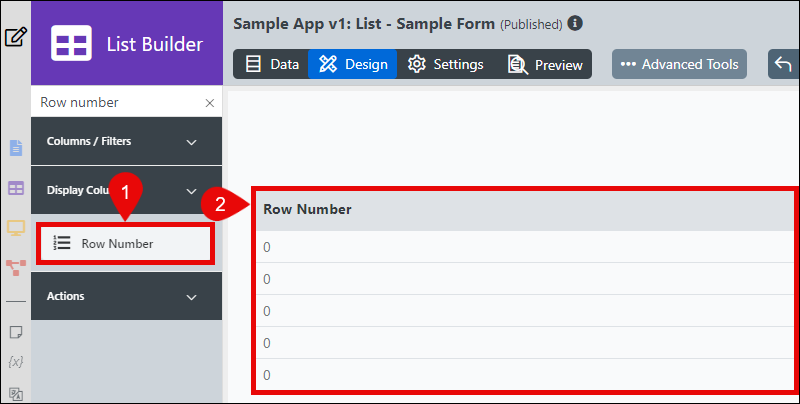
Task: Open Advanced Tools
Action: [x=679, y=64]
